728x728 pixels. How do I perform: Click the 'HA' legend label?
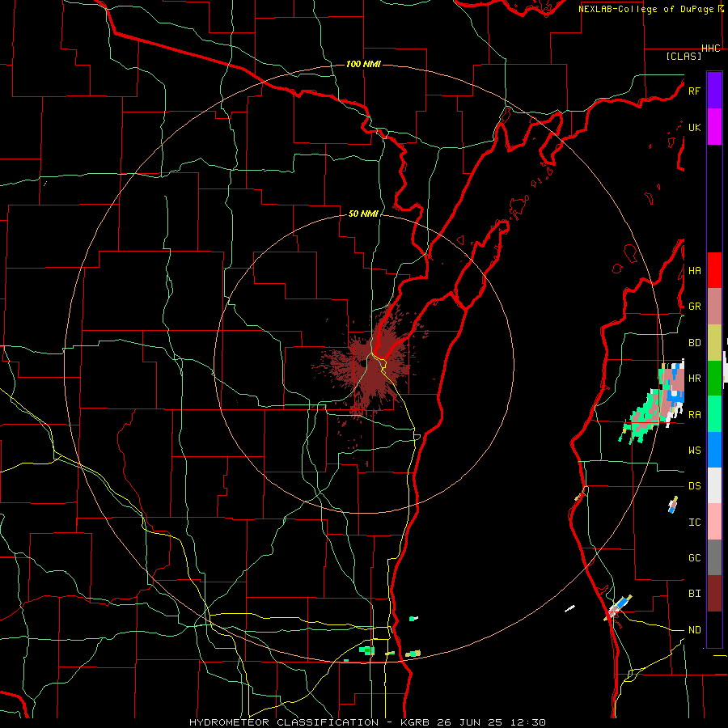click(x=694, y=270)
